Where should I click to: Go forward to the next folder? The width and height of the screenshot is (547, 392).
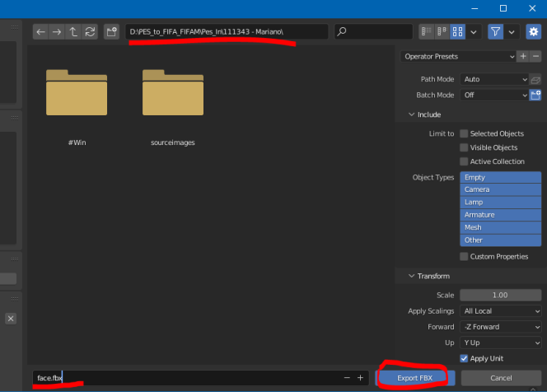57,32
